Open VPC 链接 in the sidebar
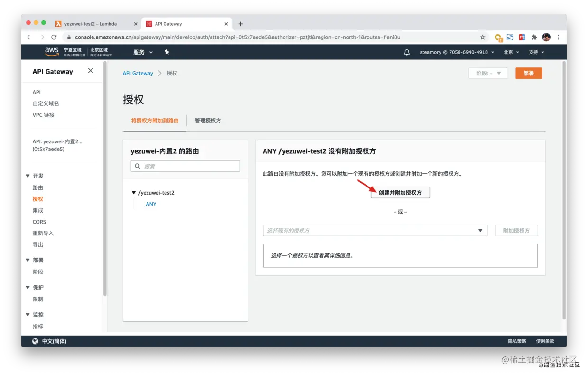 coord(44,115)
